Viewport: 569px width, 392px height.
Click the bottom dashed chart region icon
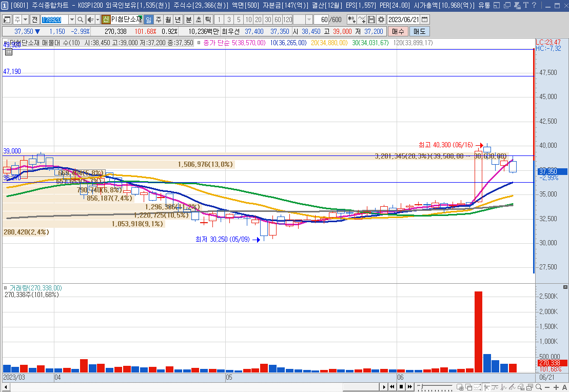(x=478, y=387)
